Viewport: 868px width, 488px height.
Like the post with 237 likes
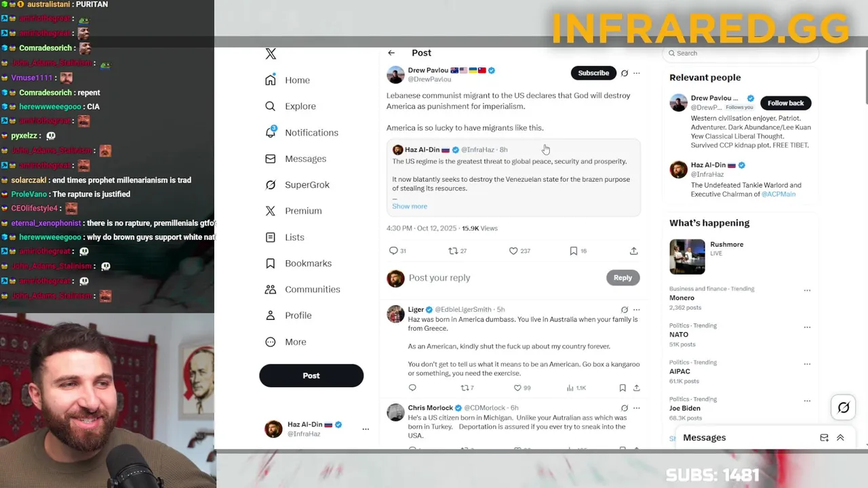(x=513, y=251)
